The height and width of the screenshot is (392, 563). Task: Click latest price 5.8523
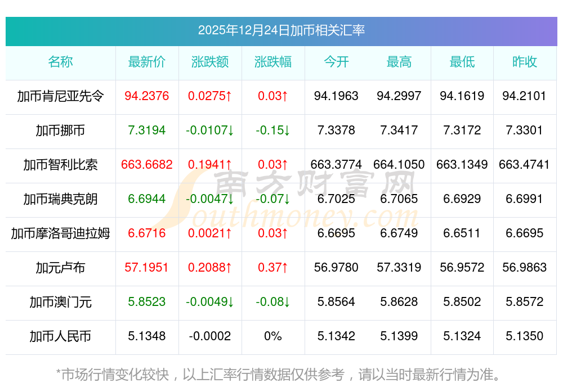147,301
